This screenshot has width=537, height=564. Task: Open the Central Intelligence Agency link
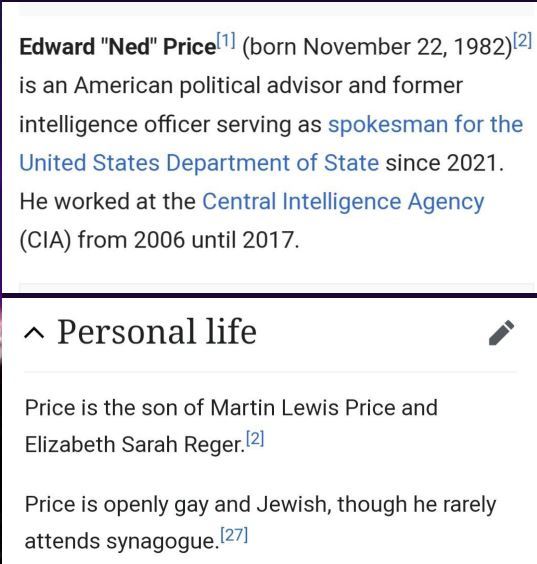point(343,203)
